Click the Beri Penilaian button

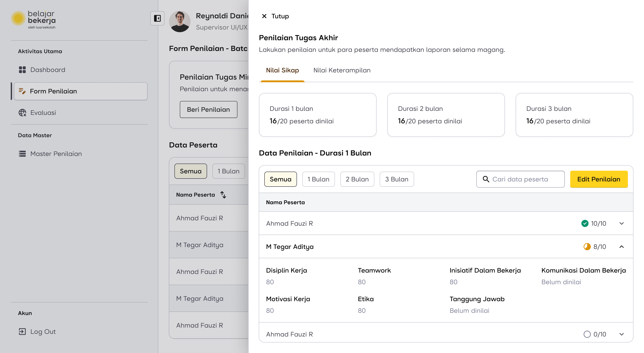click(208, 109)
